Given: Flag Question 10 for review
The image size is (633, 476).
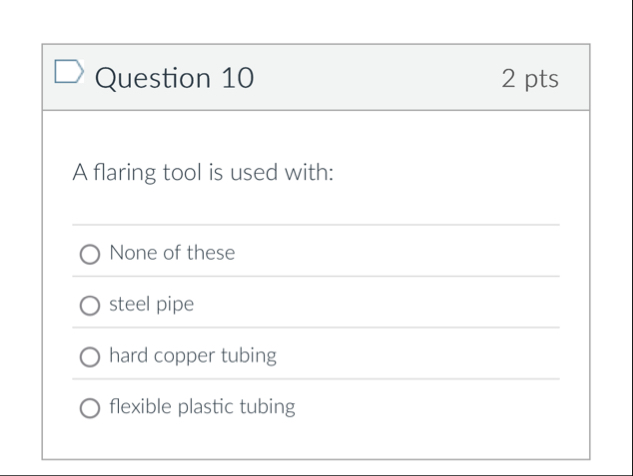Looking at the screenshot, I should (x=68, y=72).
